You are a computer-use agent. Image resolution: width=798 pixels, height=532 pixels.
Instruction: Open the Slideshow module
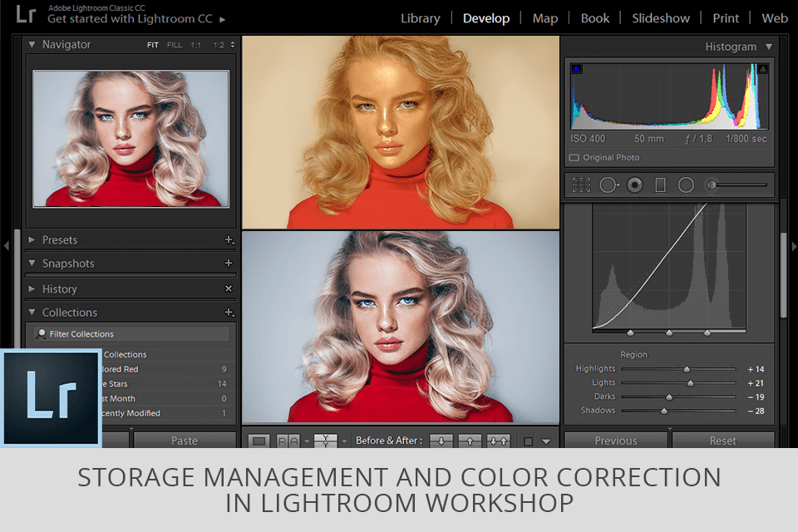click(x=661, y=17)
